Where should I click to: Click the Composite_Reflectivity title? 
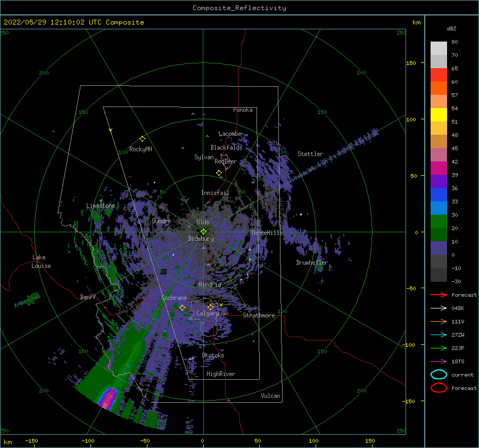click(x=240, y=8)
